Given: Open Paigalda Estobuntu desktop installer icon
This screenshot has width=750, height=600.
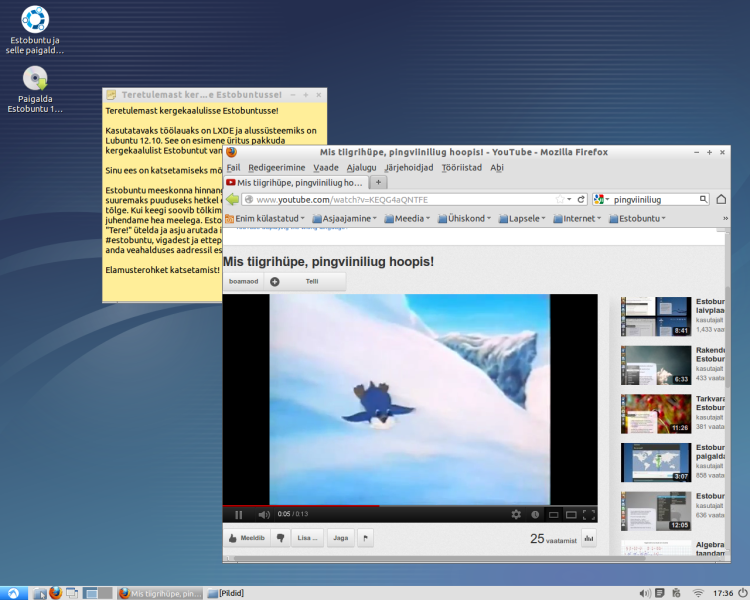Looking at the screenshot, I should point(35,90).
